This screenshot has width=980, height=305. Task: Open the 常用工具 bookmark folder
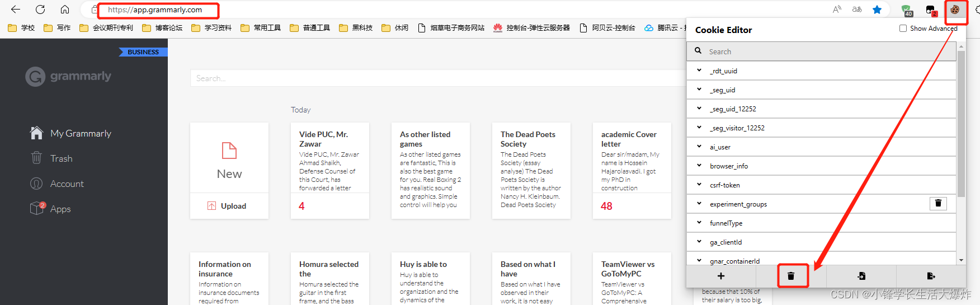click(261, 27)
